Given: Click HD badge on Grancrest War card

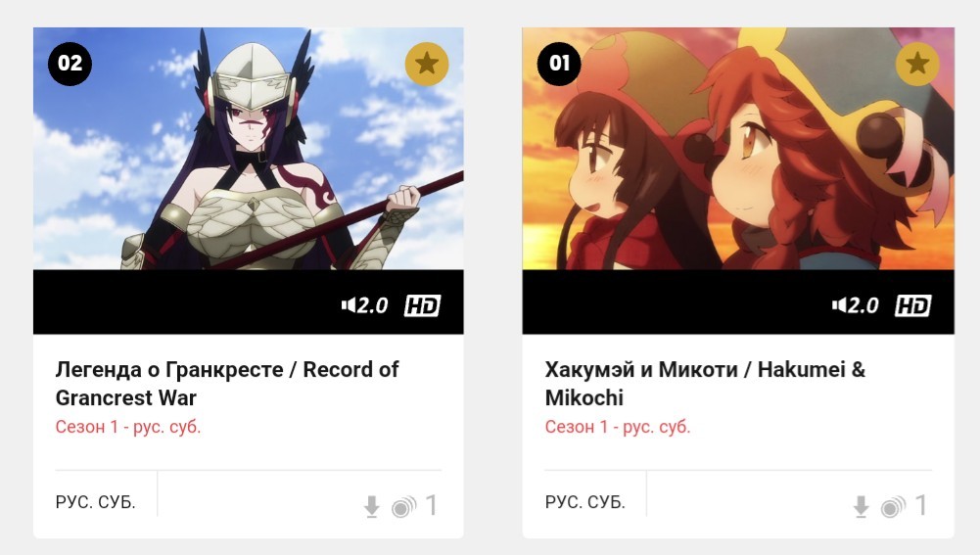Looking at the screenshot, I should click(x=423, y=305).
